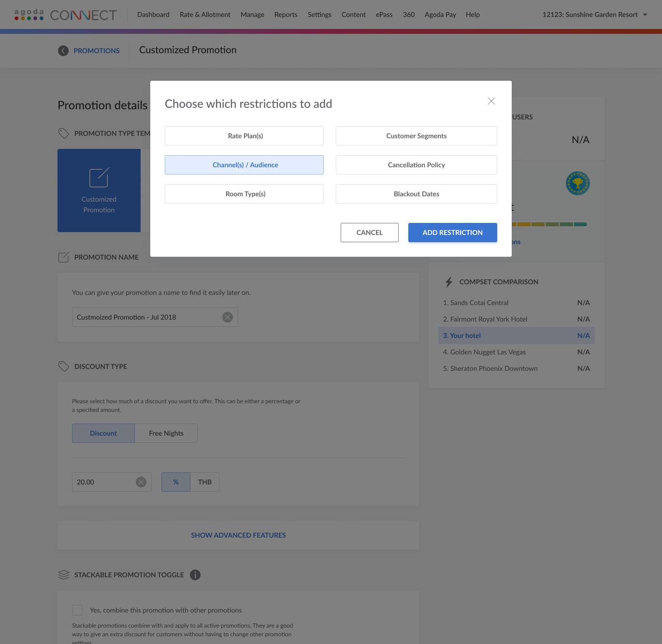Clear the promotion name field with X icon
The image size is (662, 644).
click(228, 317)
